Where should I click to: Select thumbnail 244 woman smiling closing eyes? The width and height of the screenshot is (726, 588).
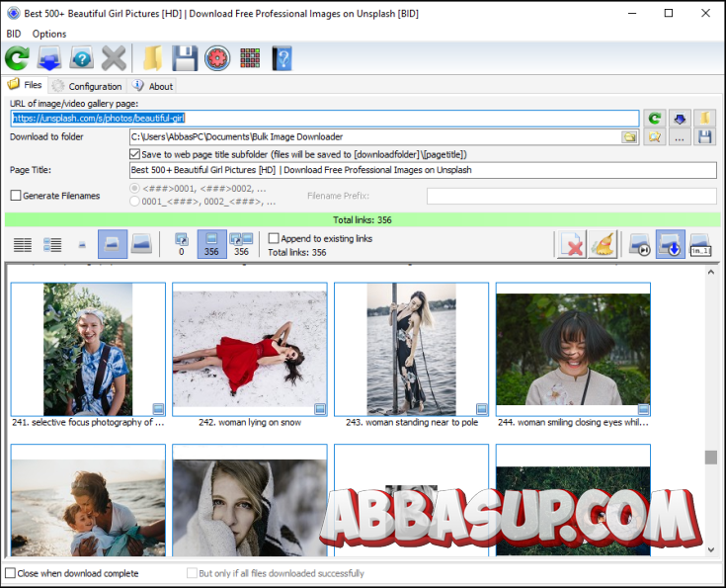click(x=573, y=350)
